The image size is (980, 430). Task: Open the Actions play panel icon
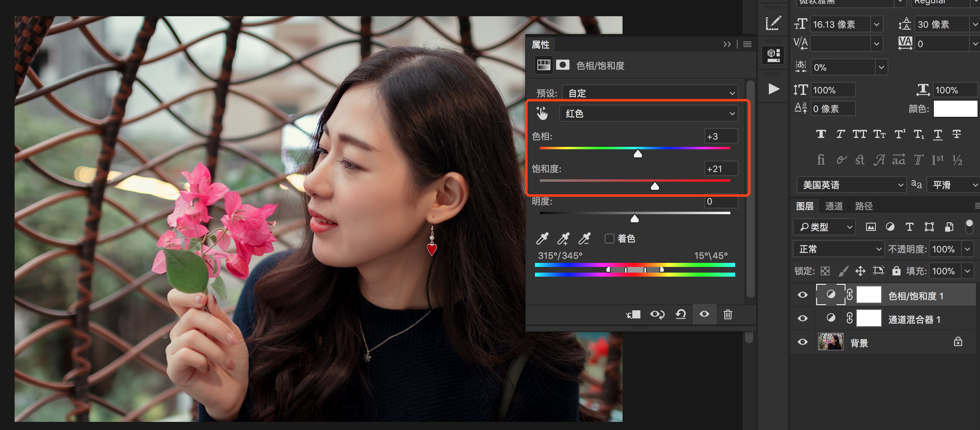(774, 88)
